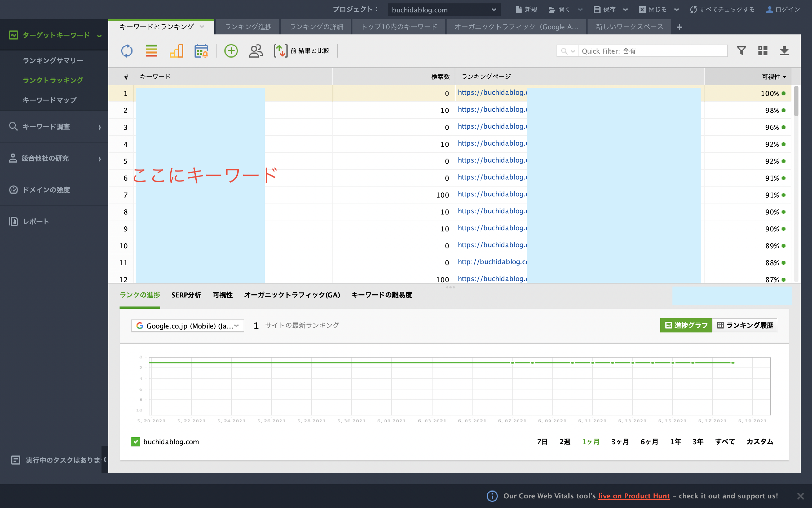
Task: Collapse the ターゲットキーワード sidebar section
Action: [99, 36]
